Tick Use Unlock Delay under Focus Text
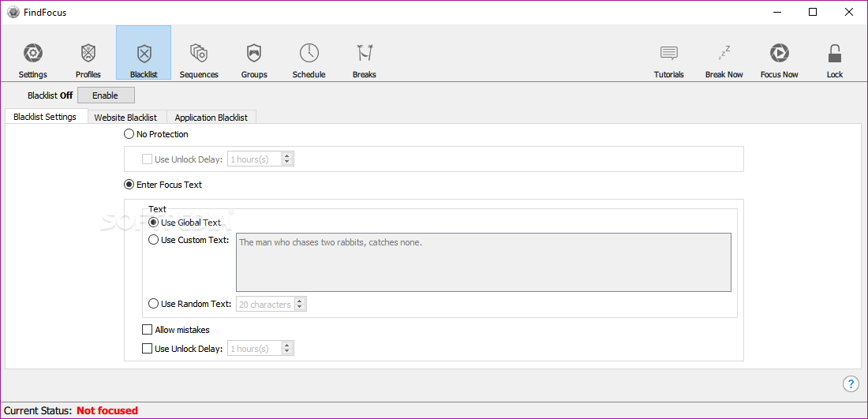Viewport: 868px width, 419px height. 148,349
